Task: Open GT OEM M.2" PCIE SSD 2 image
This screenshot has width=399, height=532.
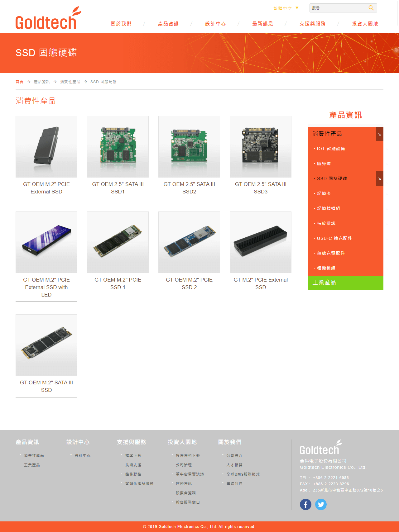Action: [189, 242]
